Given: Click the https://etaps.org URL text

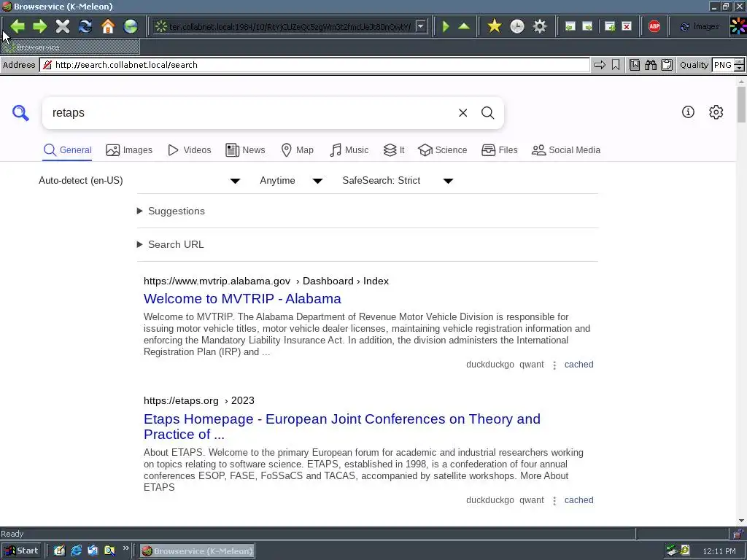Looking at the screenshot, I should pyautogui.click(x=181, y=400).
